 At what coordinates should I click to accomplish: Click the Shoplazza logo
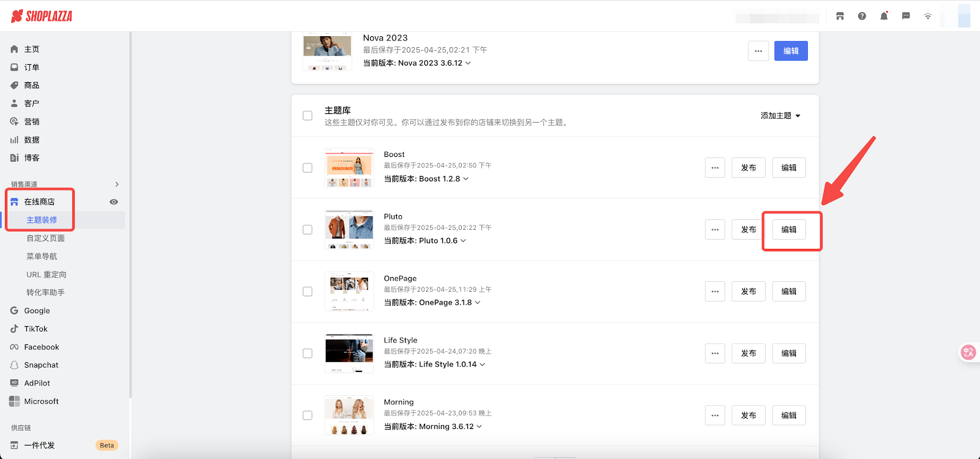42,16
